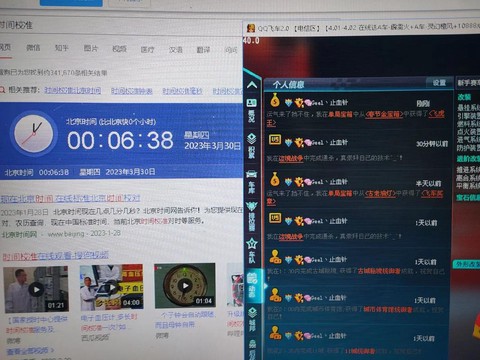Click the analog clock icon in Beijing time widget
480x360 pixels.
point(33,133)
